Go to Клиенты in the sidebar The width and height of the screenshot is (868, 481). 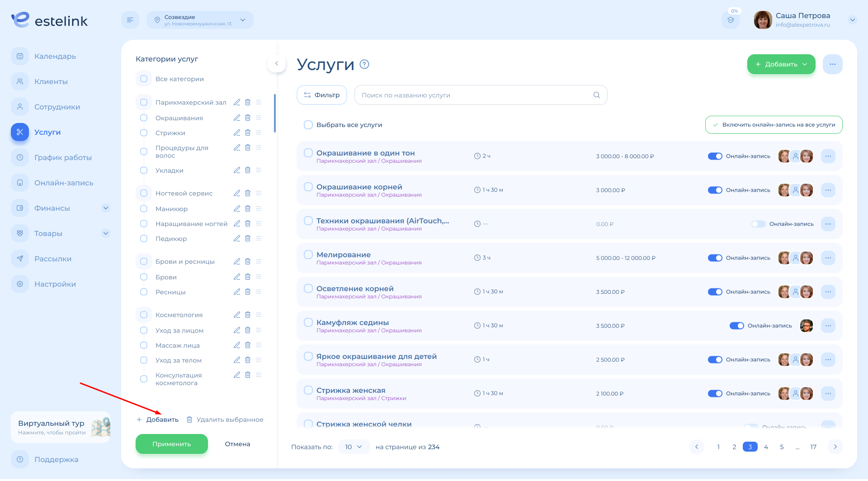(x=51, y=81)
